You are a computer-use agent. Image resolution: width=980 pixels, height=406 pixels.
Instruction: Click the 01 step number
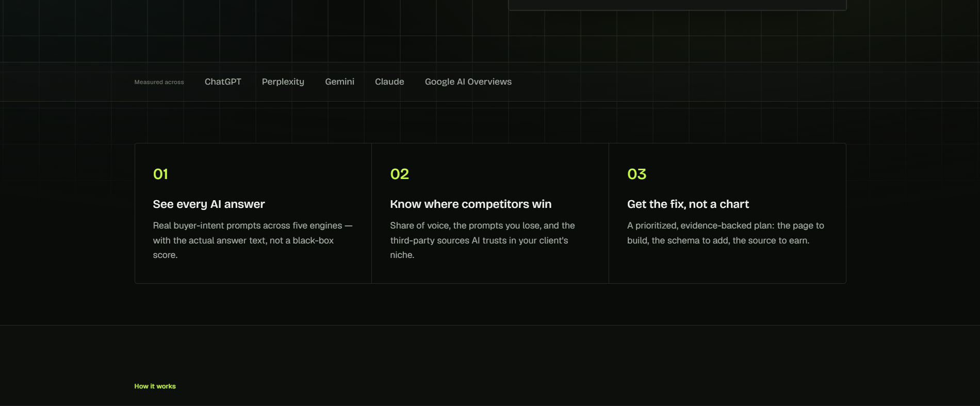tap(160, 174)
